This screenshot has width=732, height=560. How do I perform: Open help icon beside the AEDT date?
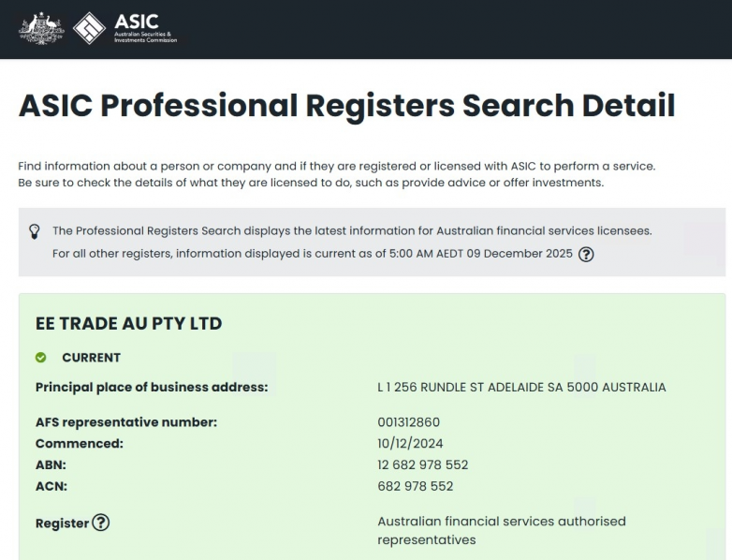pyautogui.click(x=587, y=254)
